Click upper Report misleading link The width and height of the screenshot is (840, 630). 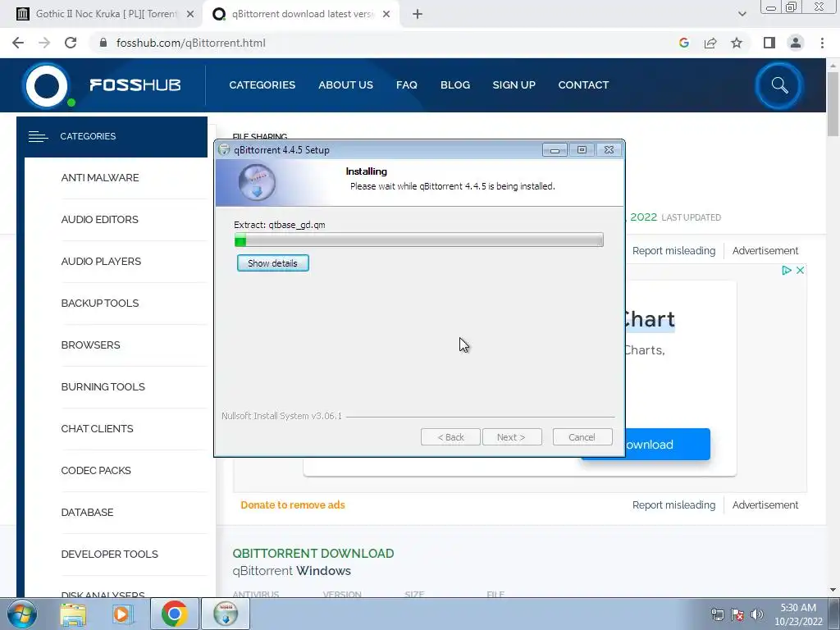tap(673, 251)
